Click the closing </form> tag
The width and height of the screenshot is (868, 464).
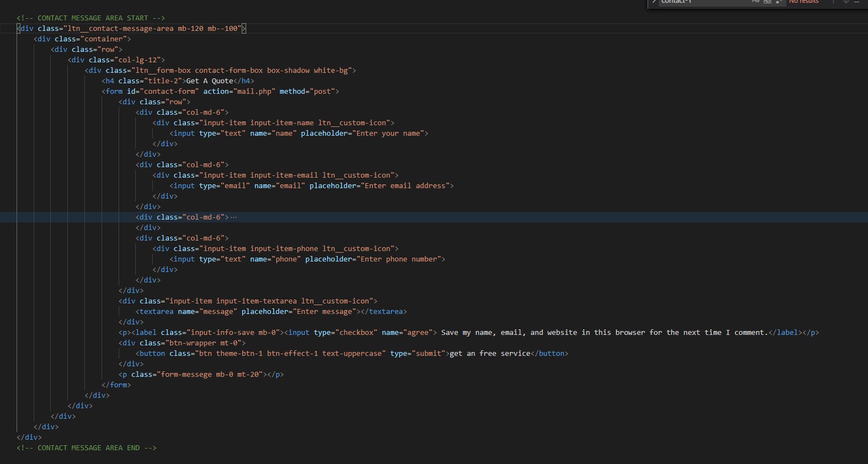coord(116,385)
